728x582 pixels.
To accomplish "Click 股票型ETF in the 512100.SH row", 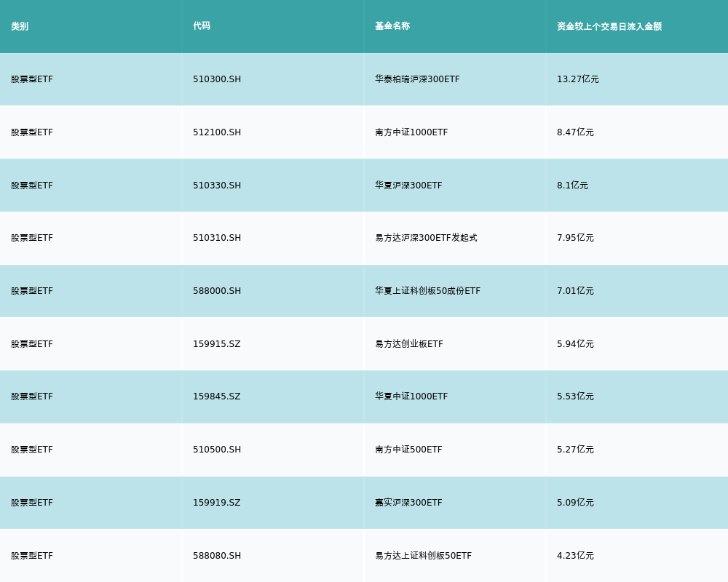I will [x=32, y=132].
